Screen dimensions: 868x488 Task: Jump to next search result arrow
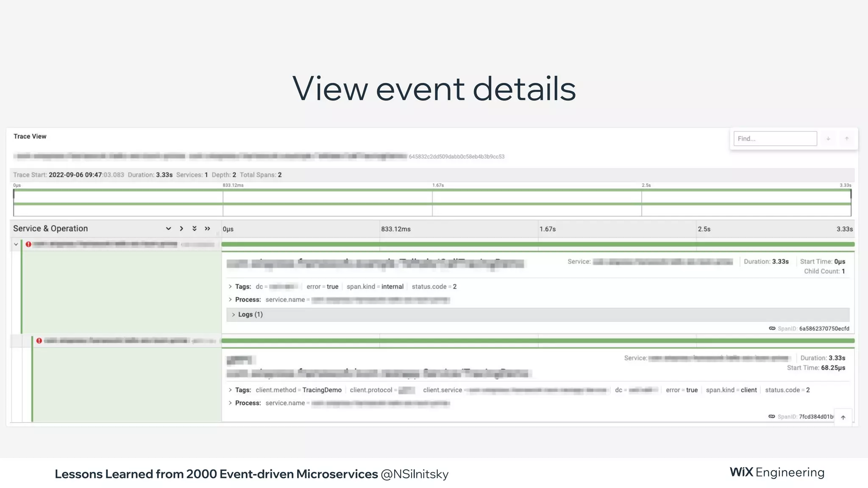pos(828,139)
